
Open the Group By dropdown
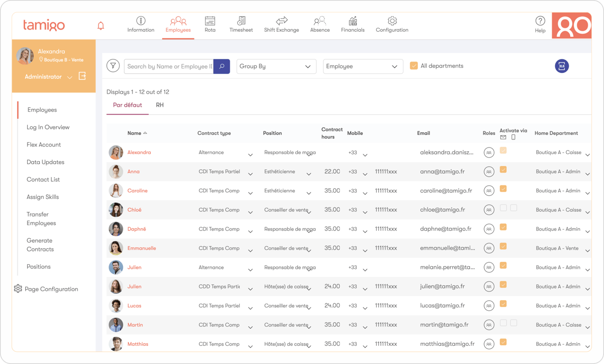click(x=276, y=66)
